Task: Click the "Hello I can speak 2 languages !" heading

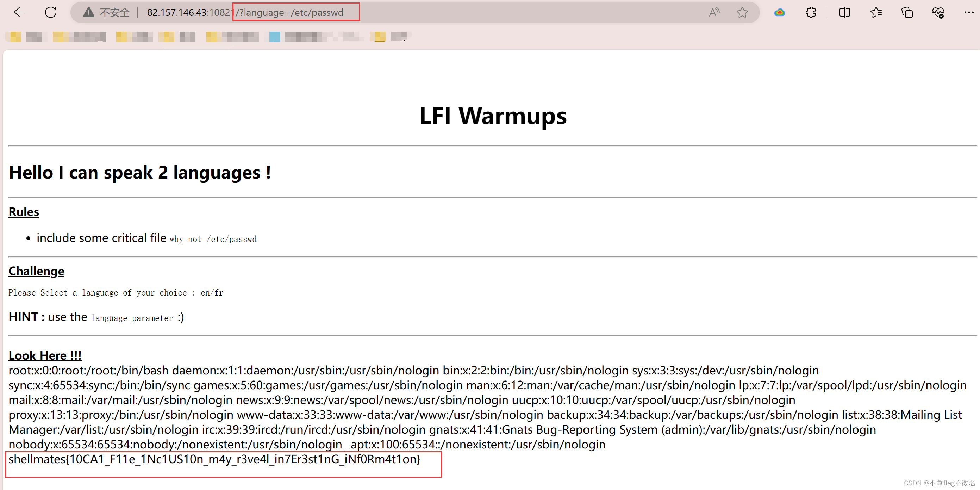Action: point(139,172)
